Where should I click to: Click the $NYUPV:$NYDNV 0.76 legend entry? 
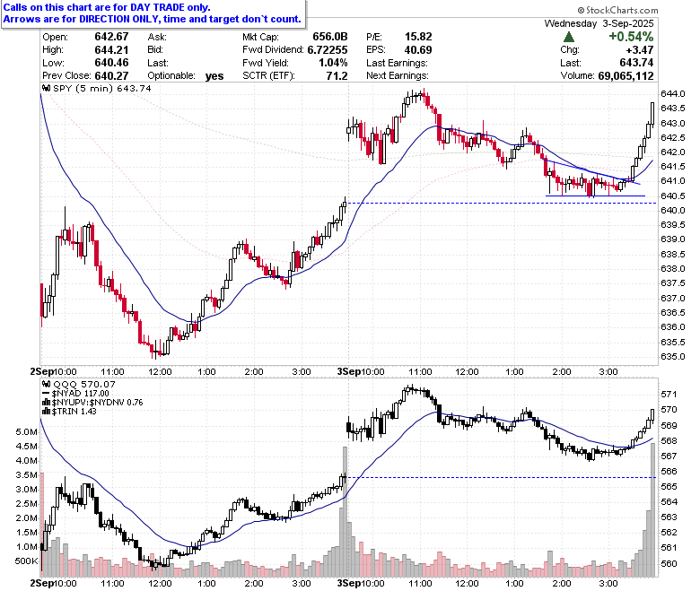(x=97, y=403)
